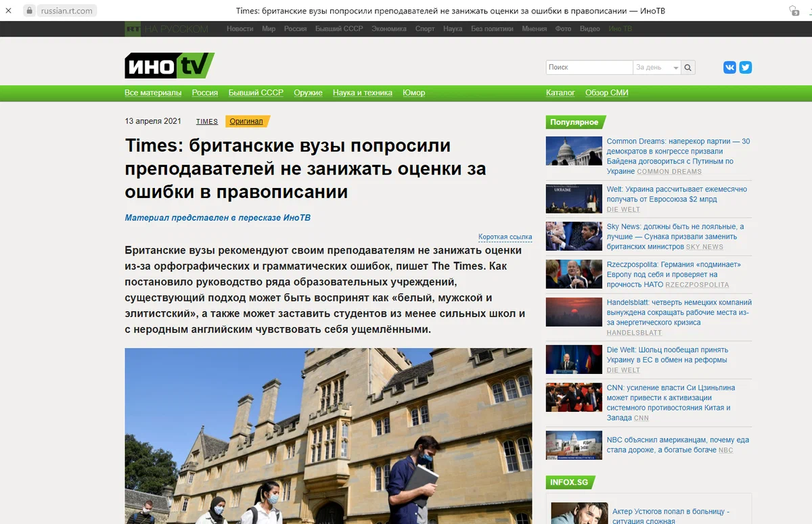Open the Видео section
The image size is (812, 524).
(590, 29)
